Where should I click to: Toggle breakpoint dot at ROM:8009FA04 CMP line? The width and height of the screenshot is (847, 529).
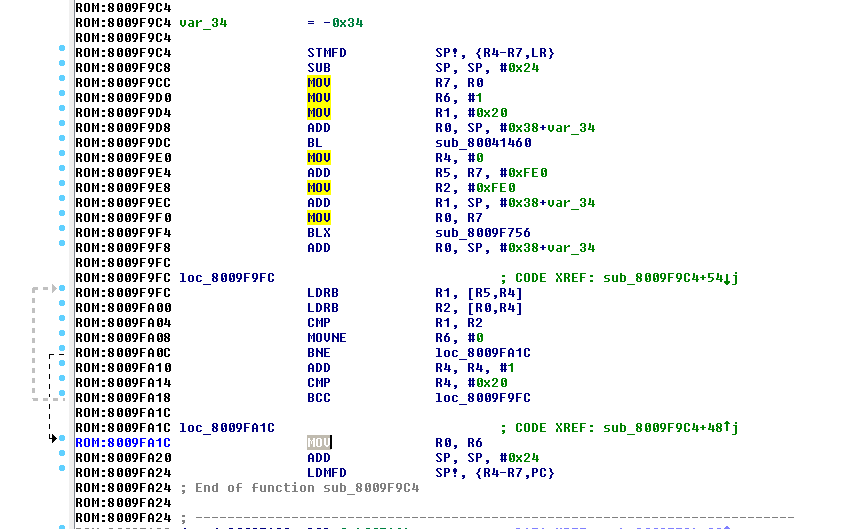pyautogui.click(x=62, y=318)
